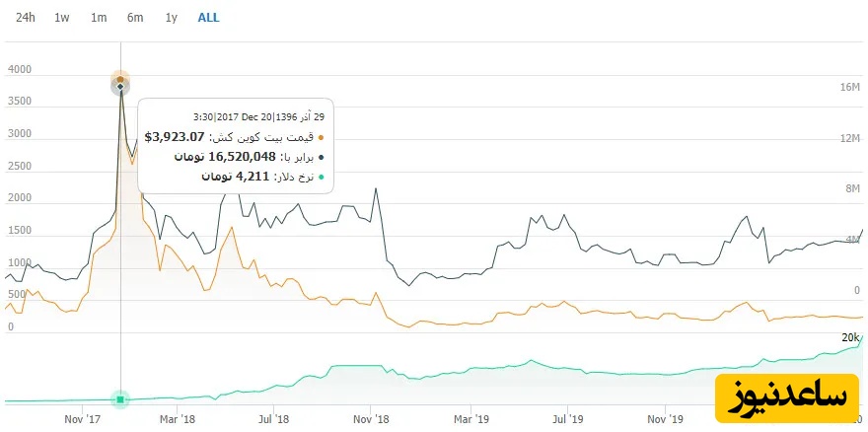Click the Nov '18 x-axis label

pos(370,418)
